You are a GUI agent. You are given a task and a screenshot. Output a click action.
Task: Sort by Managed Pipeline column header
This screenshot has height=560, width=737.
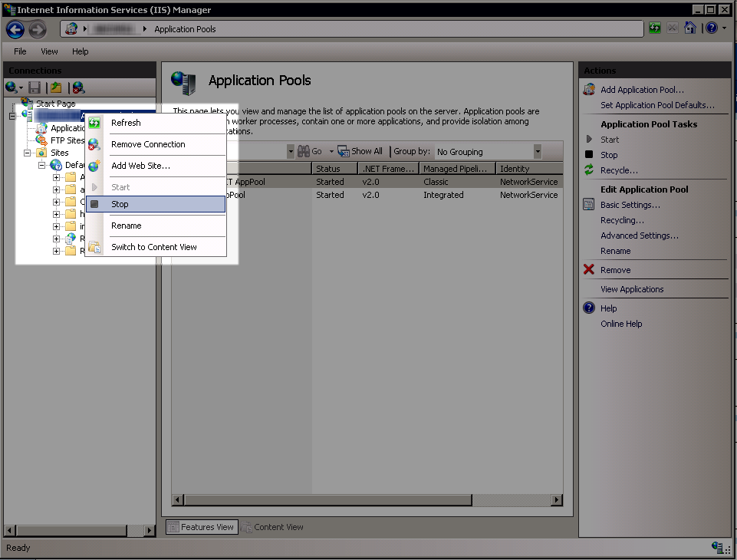[x=457, y=168]
